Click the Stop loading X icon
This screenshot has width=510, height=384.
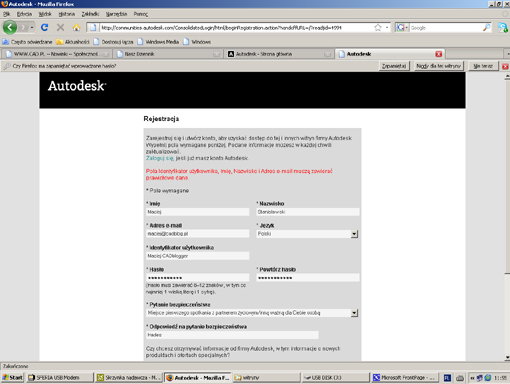[60, 27]
